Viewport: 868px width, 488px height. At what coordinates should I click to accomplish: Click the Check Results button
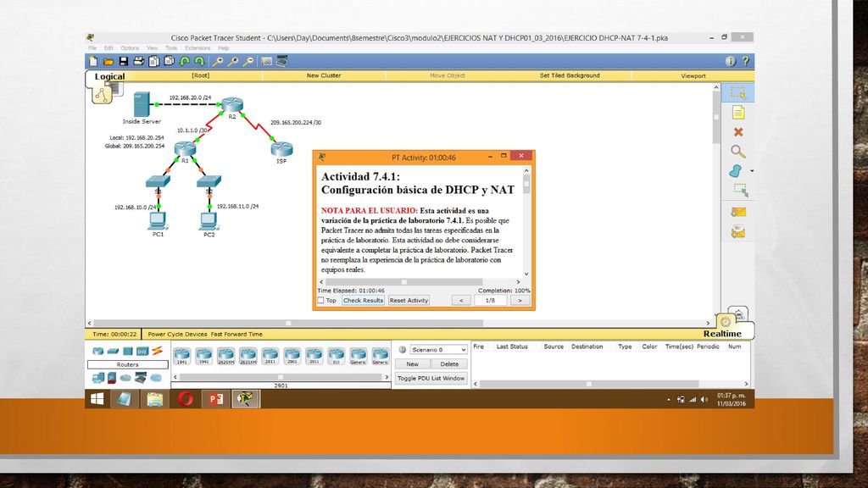tap(363, 301)
